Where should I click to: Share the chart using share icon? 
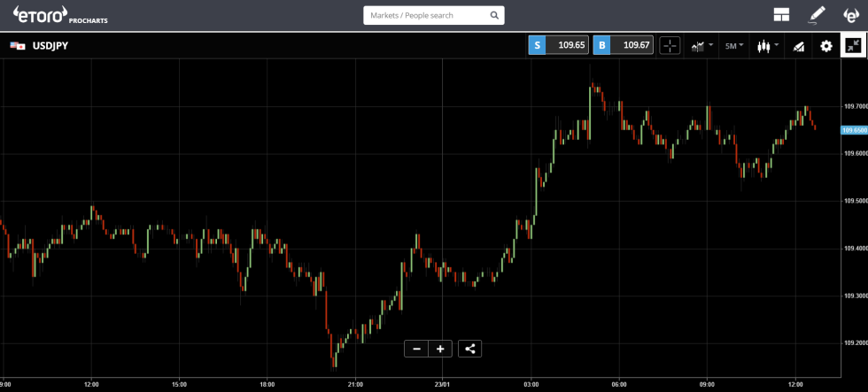pos(470,349)
